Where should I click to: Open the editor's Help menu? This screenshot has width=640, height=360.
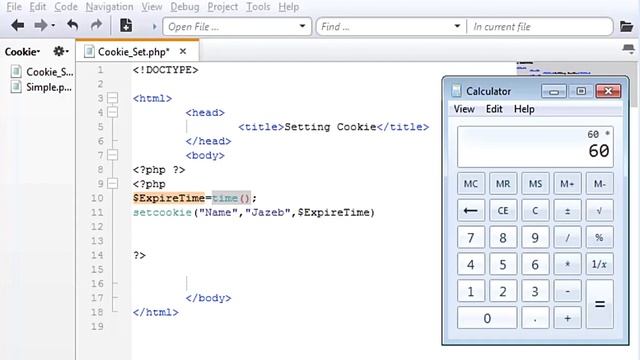coord(289,7)
